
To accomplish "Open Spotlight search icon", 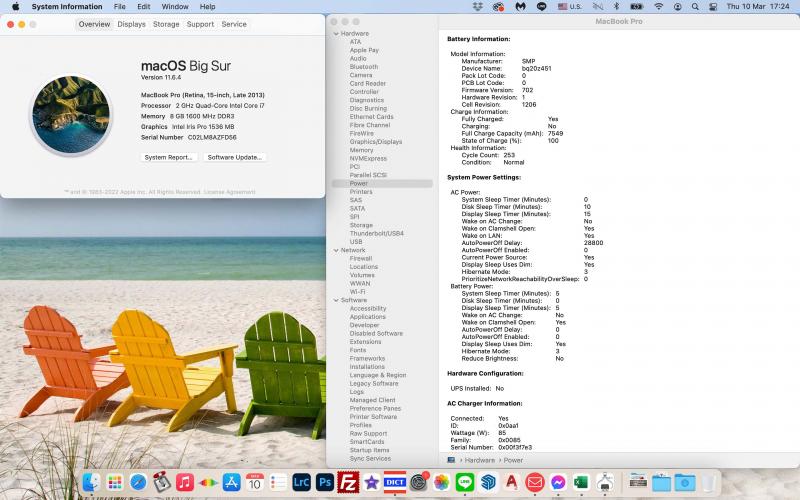I will tap(695, 7).
